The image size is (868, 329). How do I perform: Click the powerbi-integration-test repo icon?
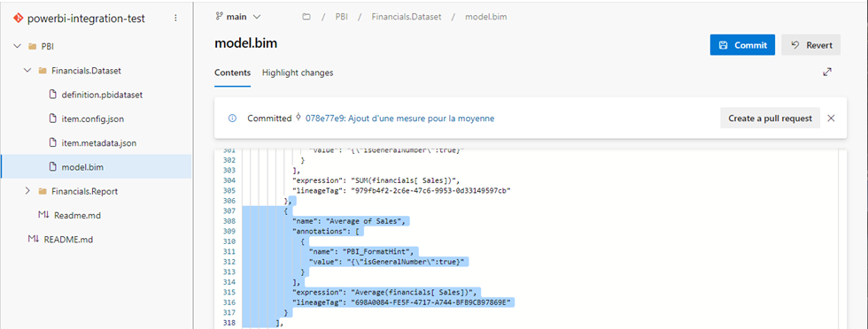tap(19, 19)
